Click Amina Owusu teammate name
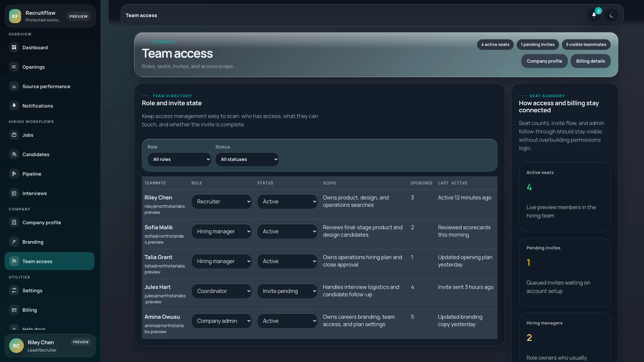Screen dimensions: 644x362 coord(162,317)
